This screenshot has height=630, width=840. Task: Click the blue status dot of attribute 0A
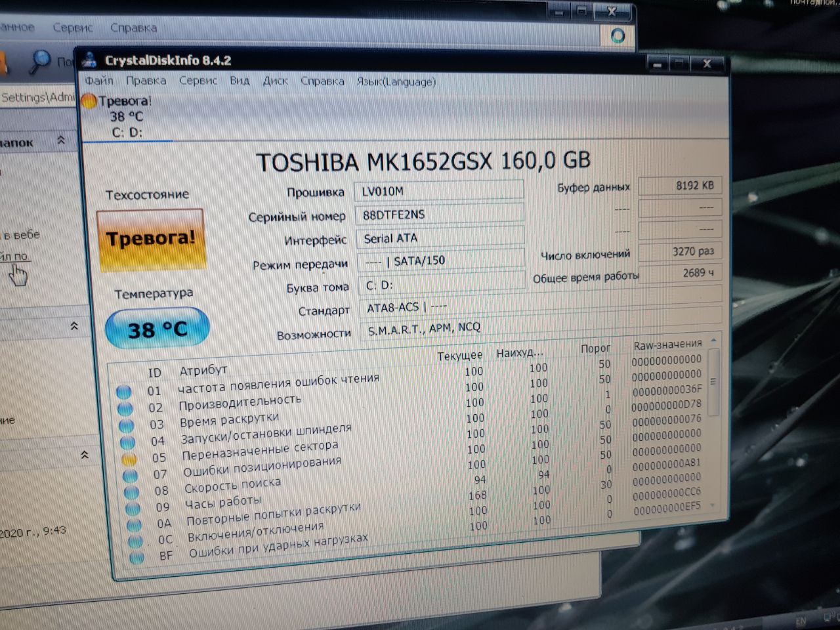(134, 525)
